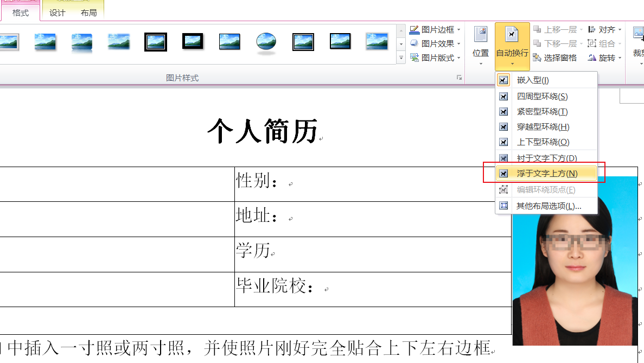Click 下移一层 send backward

[557, 43]
